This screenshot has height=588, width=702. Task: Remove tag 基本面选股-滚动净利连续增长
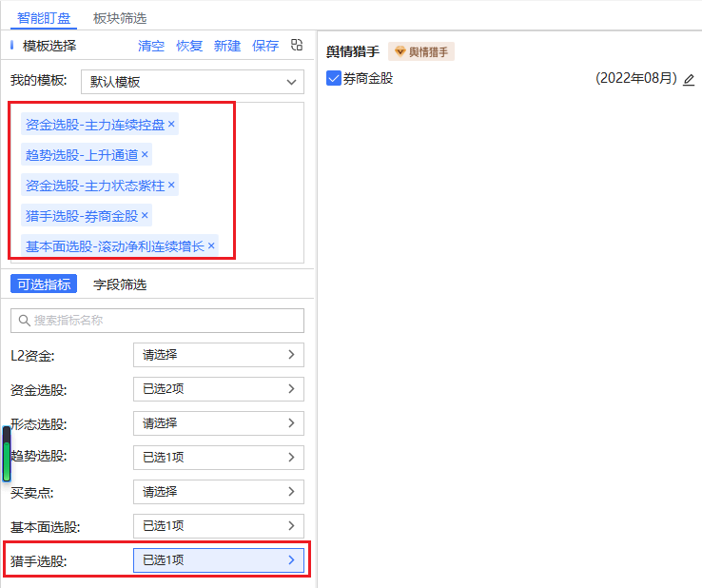point(211,245)
